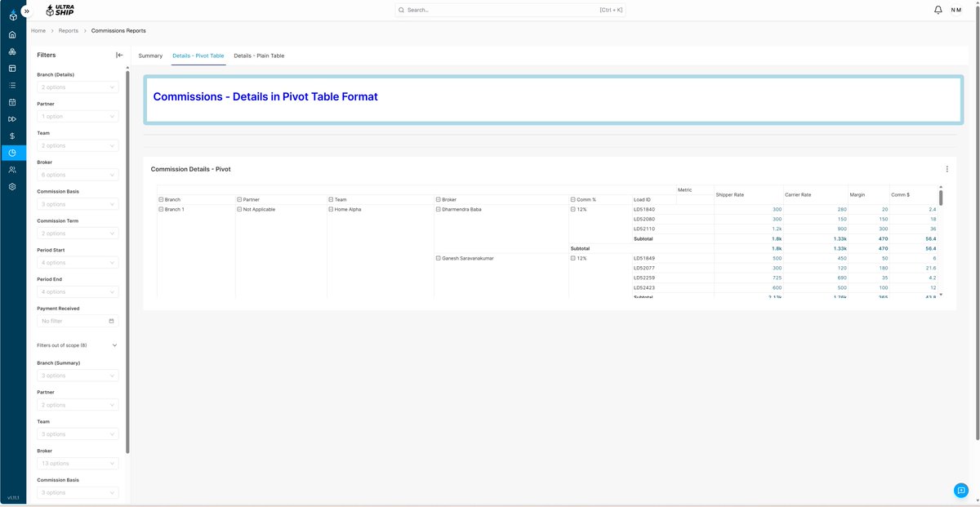Select the Details - Pivot Table tab
The height and width of the screenshot is (507, 980).
pyautogui.click(x=198, y=56)
